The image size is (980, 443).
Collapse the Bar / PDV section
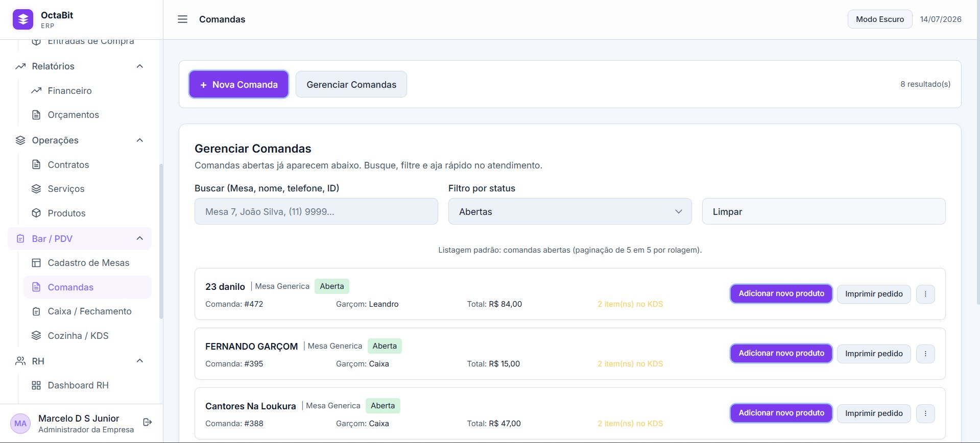[140, 238]
